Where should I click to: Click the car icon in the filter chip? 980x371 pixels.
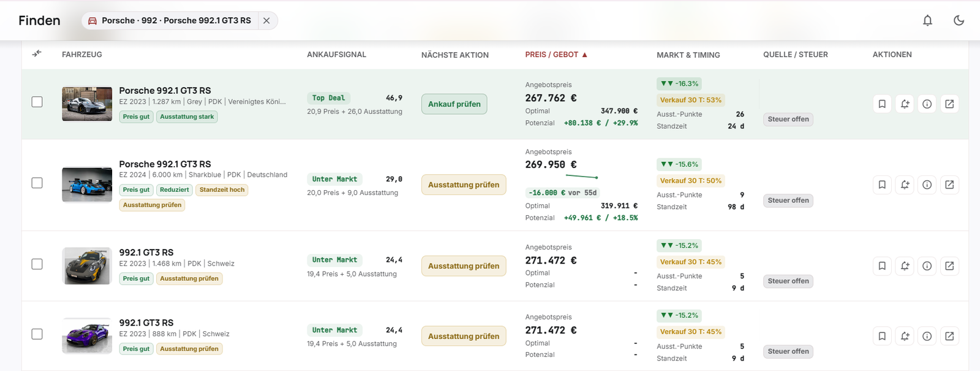pos(92,21)
